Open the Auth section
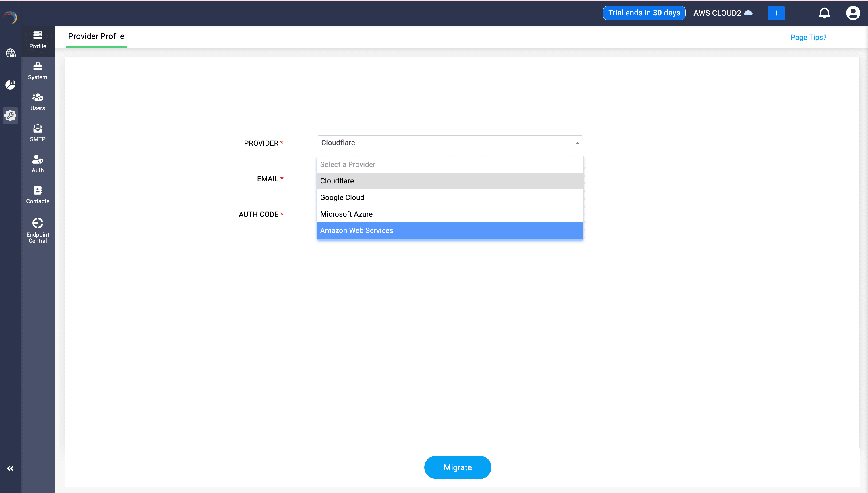The width and height of the screenshot is (868, 493). (x=37, y=164)
